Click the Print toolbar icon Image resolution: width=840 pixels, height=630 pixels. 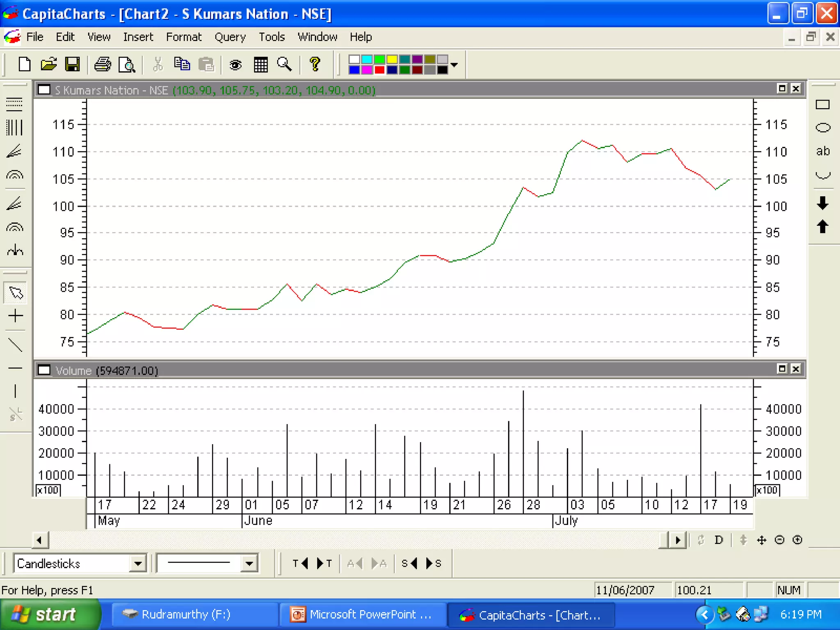(x=103, y=64)
